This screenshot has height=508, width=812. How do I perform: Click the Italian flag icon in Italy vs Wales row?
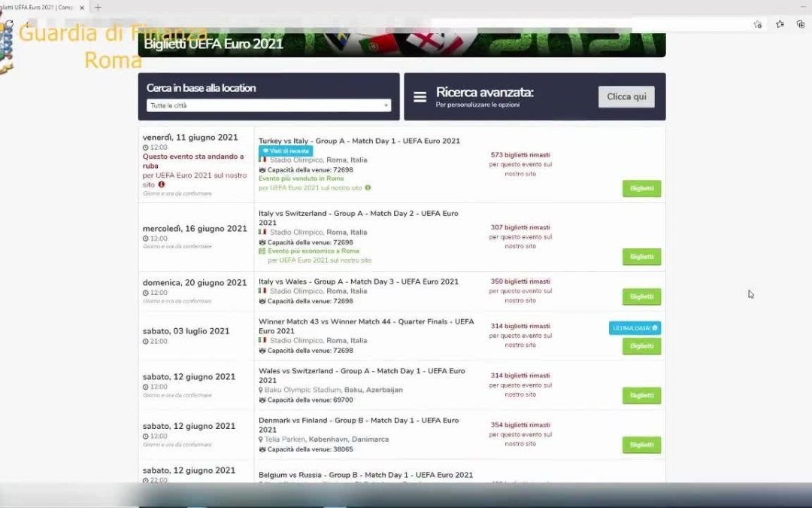pyautogui.click(x=262, y=291)
